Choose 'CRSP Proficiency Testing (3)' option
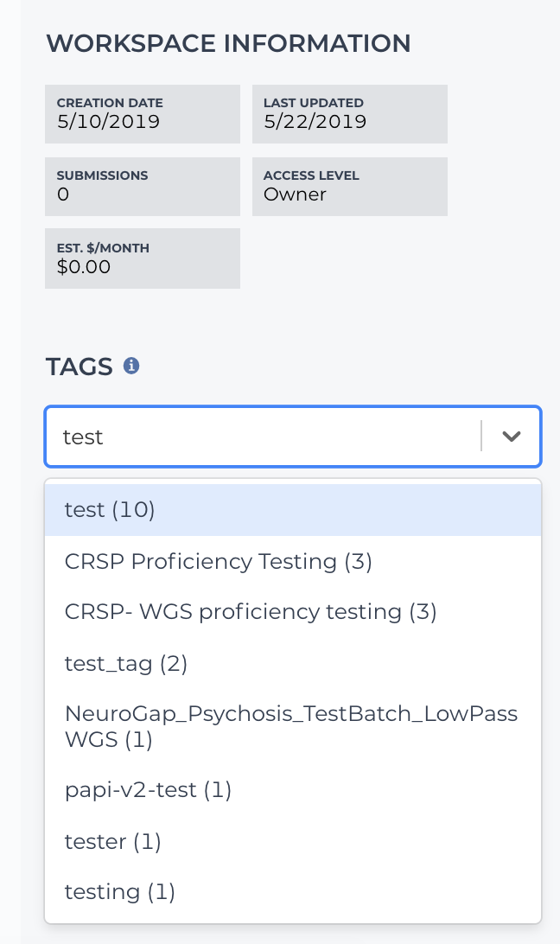Viewport: 560px width, 944px height. [x=293, y=561]
